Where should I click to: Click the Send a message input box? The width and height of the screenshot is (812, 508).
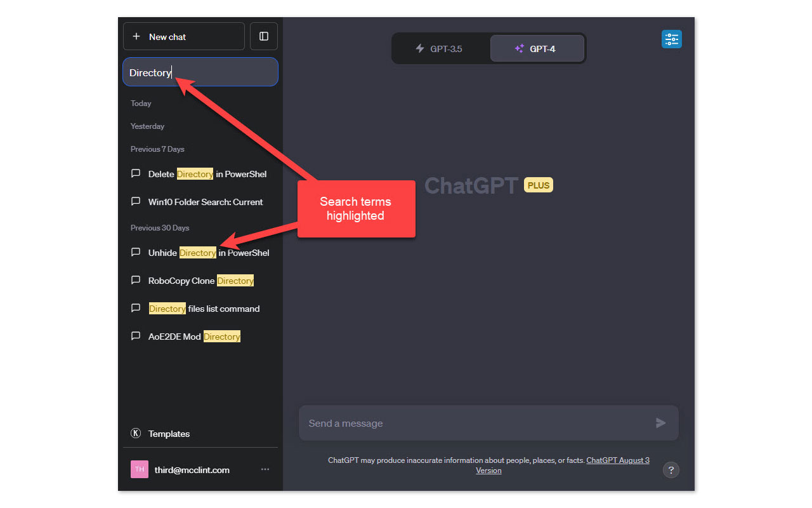(x=488, y=423)
